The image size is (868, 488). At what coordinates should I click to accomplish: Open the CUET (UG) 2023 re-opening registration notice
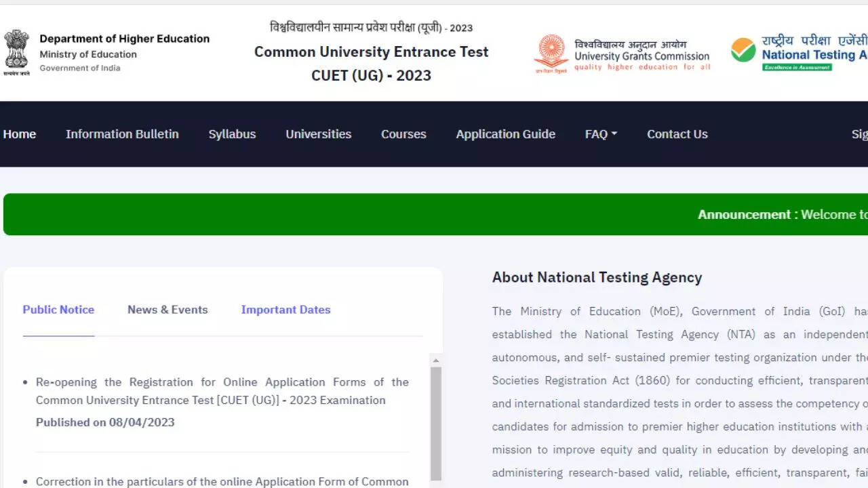[x=222, y=391]
